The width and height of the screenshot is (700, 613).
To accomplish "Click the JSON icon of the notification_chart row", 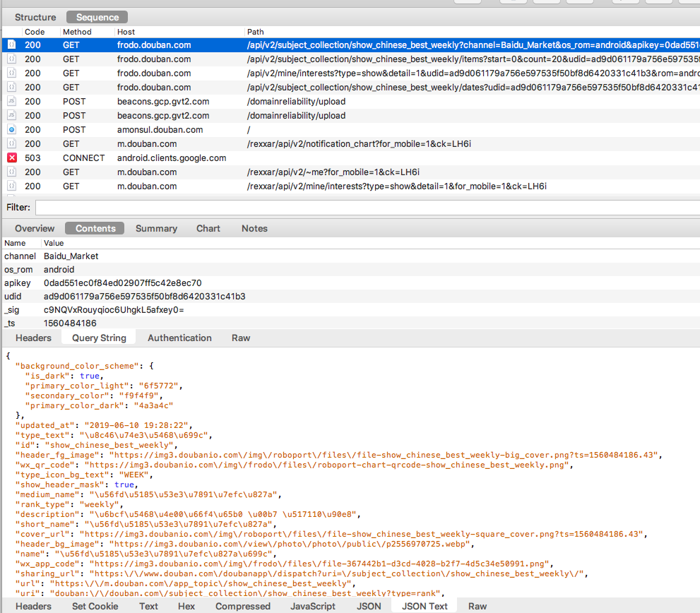I will click(x=12, y=144).
